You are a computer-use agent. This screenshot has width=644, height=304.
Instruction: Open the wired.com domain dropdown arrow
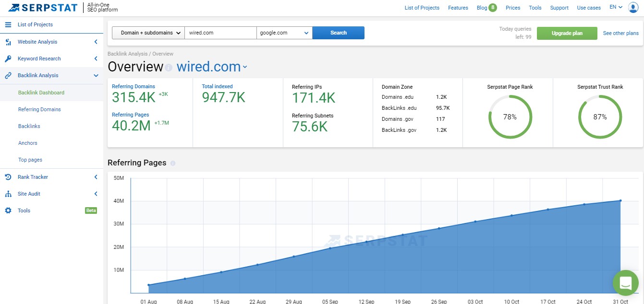click(x=245, y=67)
